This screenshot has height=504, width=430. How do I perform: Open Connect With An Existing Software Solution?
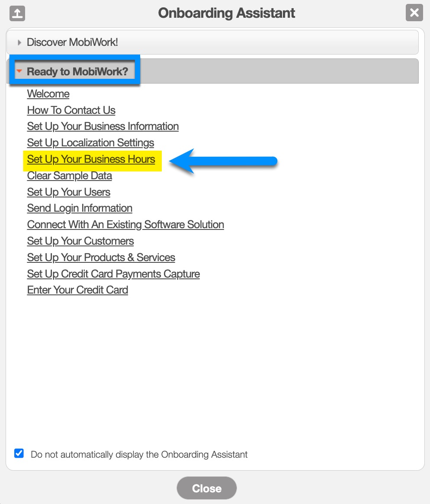125,225
